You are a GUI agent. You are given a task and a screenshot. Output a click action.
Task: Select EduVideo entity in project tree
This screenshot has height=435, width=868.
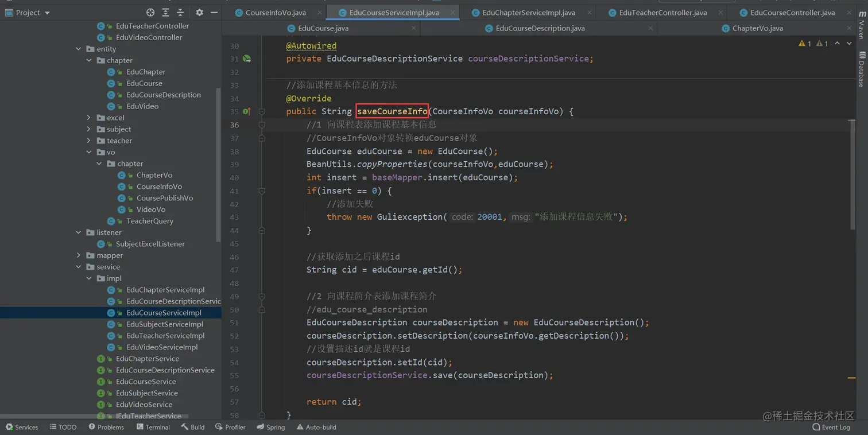coord(142,106)
